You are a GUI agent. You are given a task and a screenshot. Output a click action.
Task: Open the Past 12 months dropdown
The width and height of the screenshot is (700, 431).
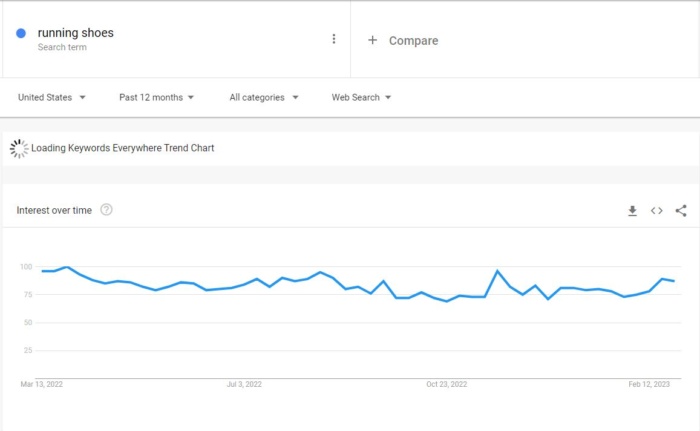tap(156, 97)
